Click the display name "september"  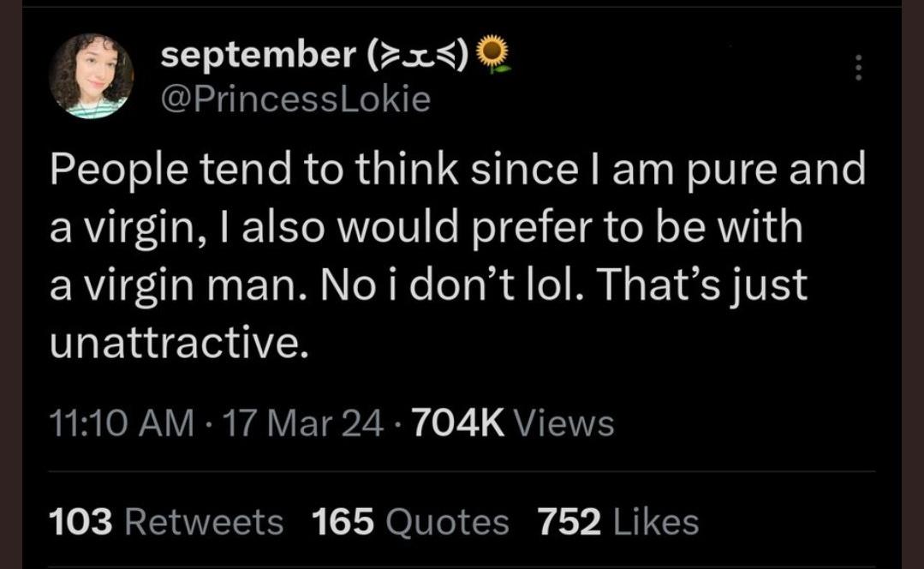(258, 56)
